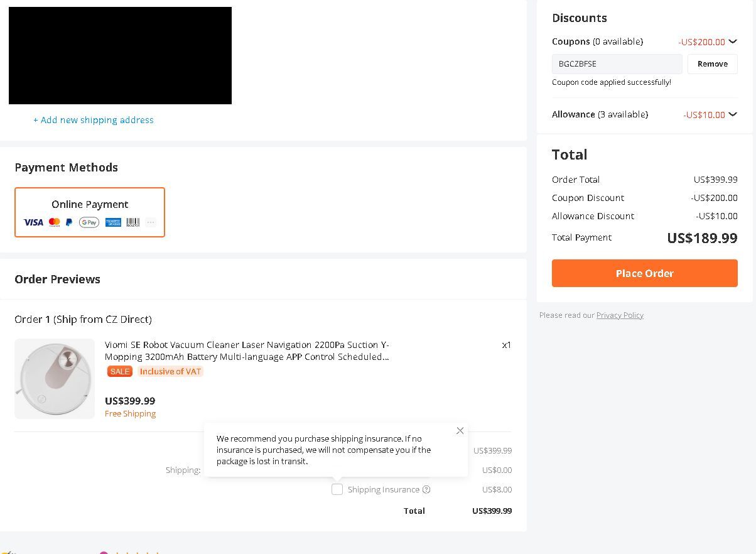Close the shipping insurance recommendation tooltip
This screenshot has width=756, height=554.
[x=460, y=431]
